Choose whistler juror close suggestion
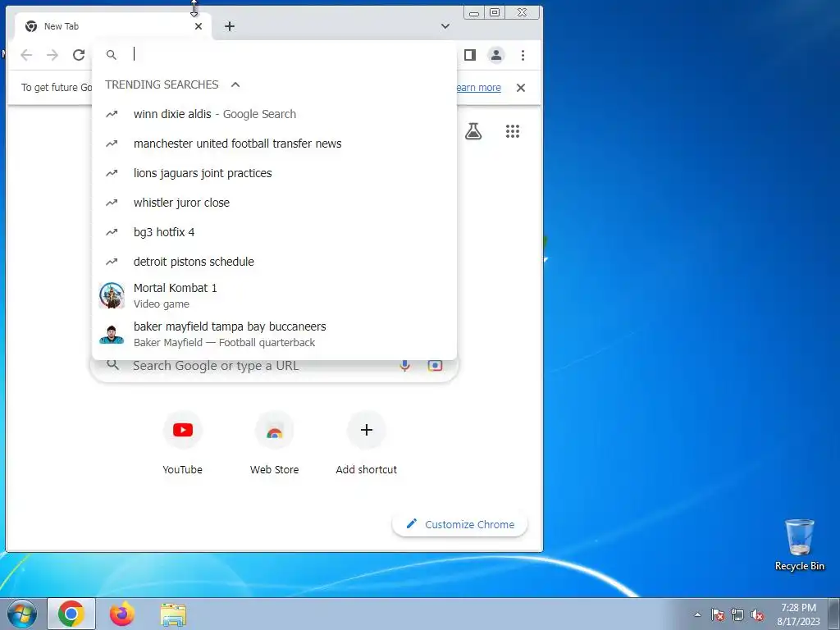 click(x=274, y=203)
